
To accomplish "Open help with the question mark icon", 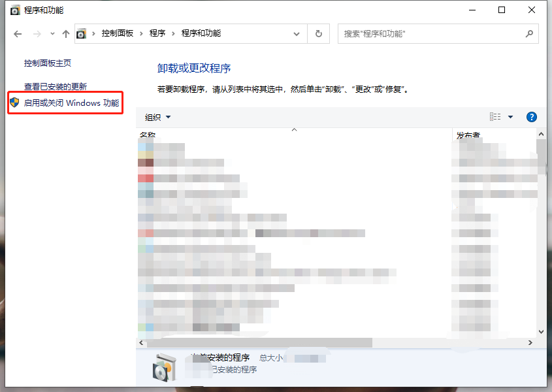I will click(532, 117).
